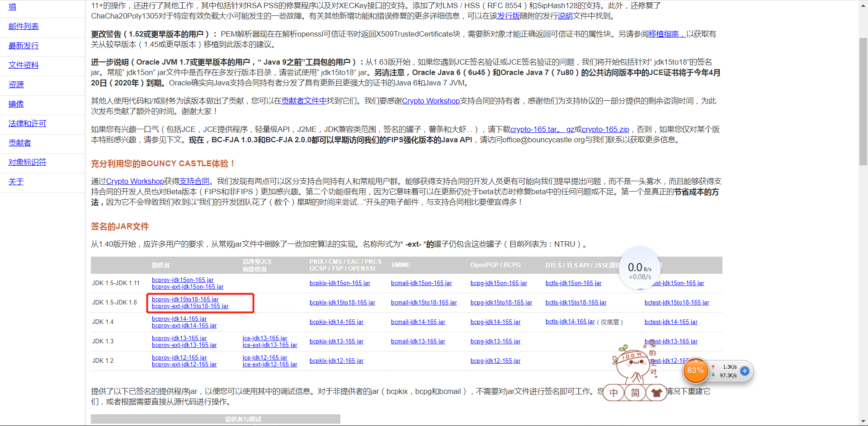Download bcprov-ext-jdk13-165.jar
Image resolution: width=868 pixels, height=426 pixels.
pos(184,345)
